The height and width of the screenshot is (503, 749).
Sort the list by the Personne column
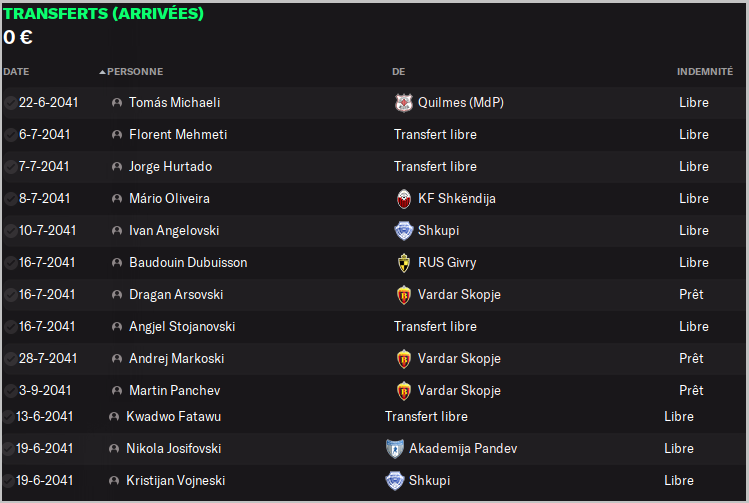pyautogui.click(x=134, y=71)
